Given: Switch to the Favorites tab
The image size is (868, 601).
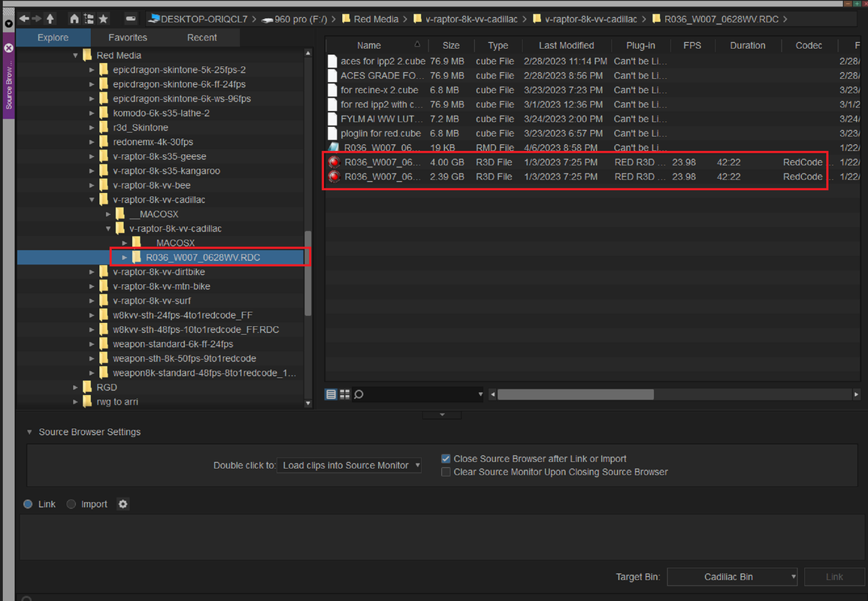Looking at the screenshot, I should [x=128, y=38].
